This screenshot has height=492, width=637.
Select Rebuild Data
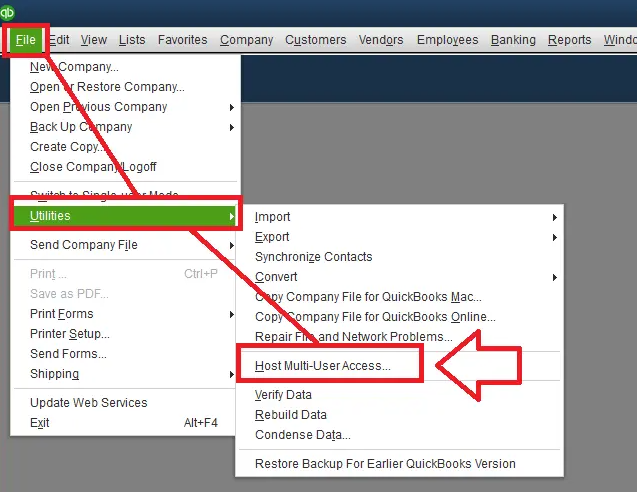(400, 415)
